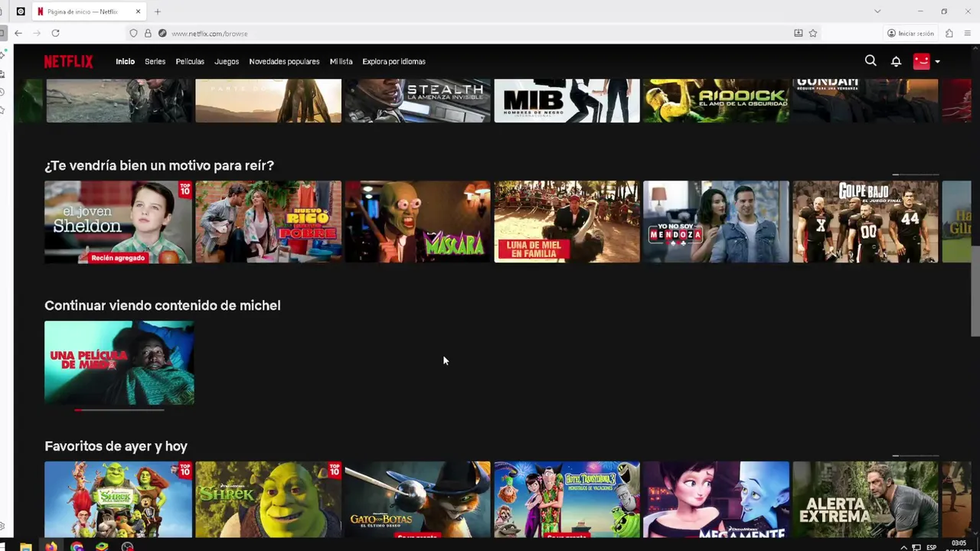Click Continuar viendo contenido de michel heading
This screenshot has height=551, width=980.
click(x=162, y=305)
